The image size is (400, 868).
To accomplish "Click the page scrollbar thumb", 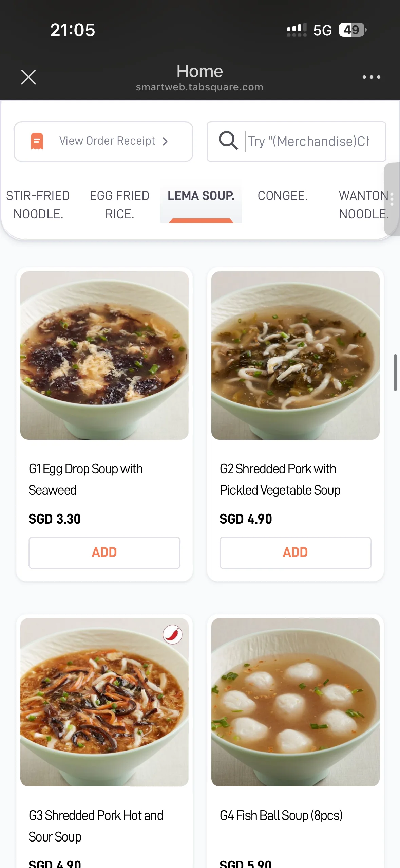I will coord(395,372).
